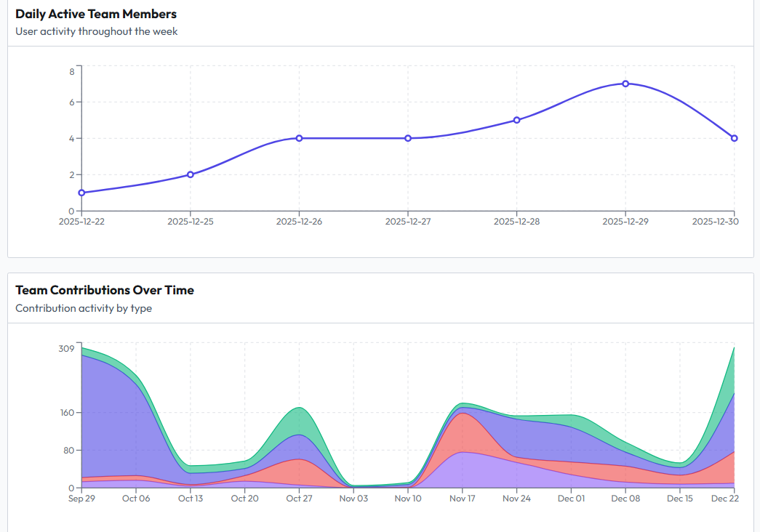Click the 2025-12-28 marker on the activity line

pyautogui.click(x=516, y=119)
